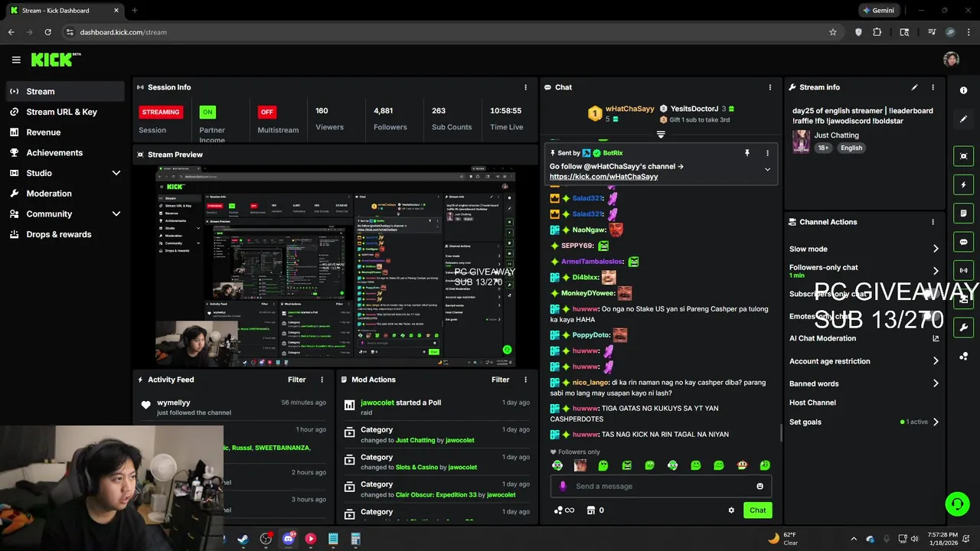Click the purple microphone icon in message box
This screenshot has width=980, height=551.
[x=563, y=486]
